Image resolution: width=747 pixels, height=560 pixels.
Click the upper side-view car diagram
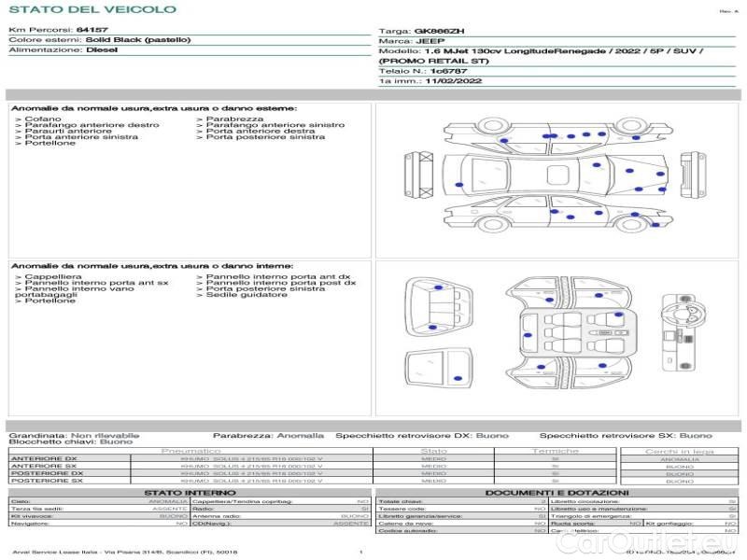pos(557,136)
